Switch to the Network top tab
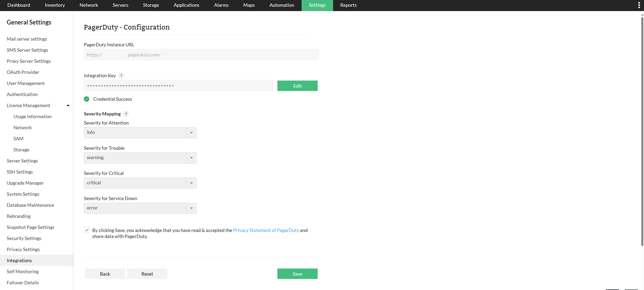This screenshot has height=290, width=644. [x=89, y=5]
